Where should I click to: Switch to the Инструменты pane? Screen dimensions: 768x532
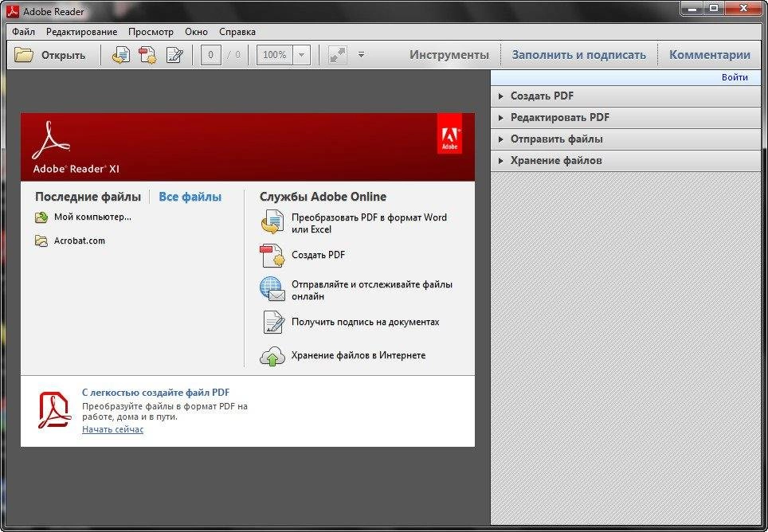point(449,55)
